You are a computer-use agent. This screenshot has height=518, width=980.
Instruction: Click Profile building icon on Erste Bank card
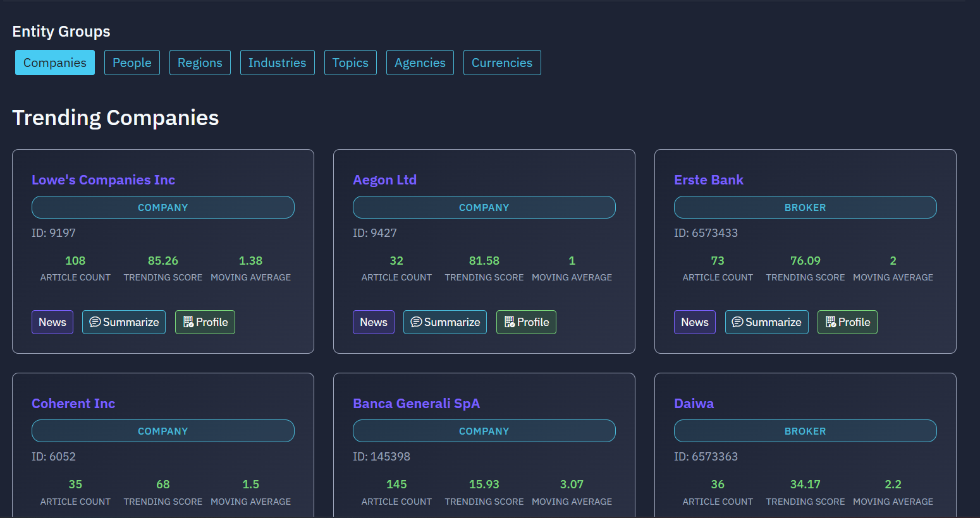(830, 322)
